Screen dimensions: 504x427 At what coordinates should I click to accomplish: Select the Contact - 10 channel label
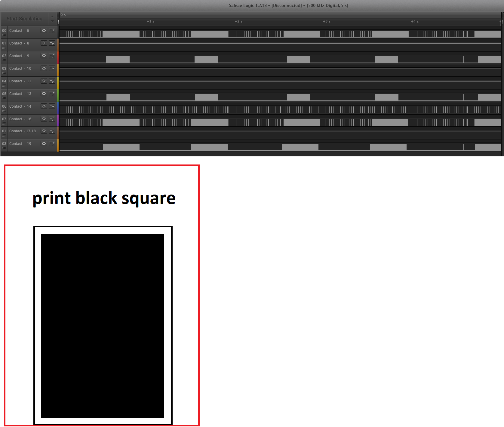pyautogui.click(x=20, y=69)
